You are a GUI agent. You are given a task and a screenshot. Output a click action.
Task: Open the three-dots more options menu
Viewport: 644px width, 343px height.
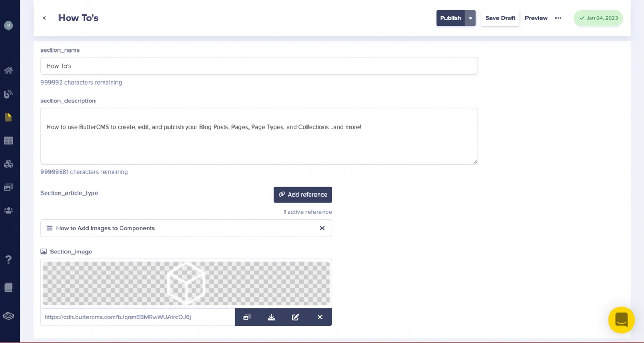click(x=558, y=18)
